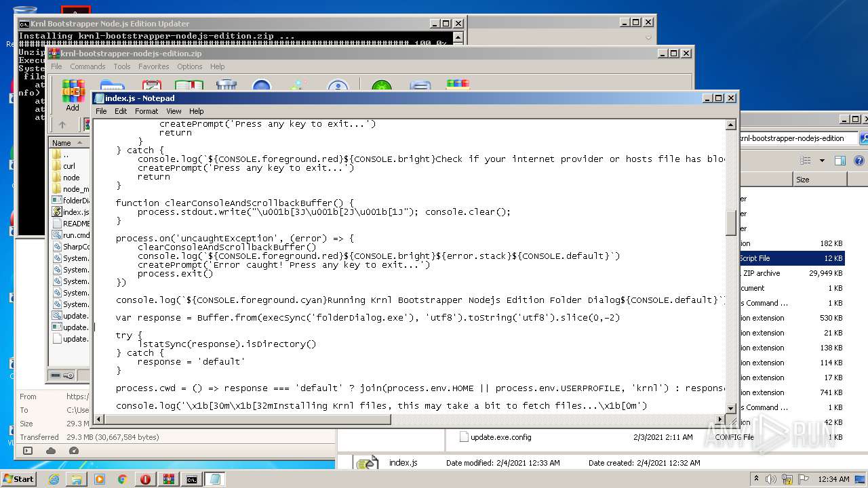
Task: Open Internet Explorer from taskbar
Action: click(54, 479)
